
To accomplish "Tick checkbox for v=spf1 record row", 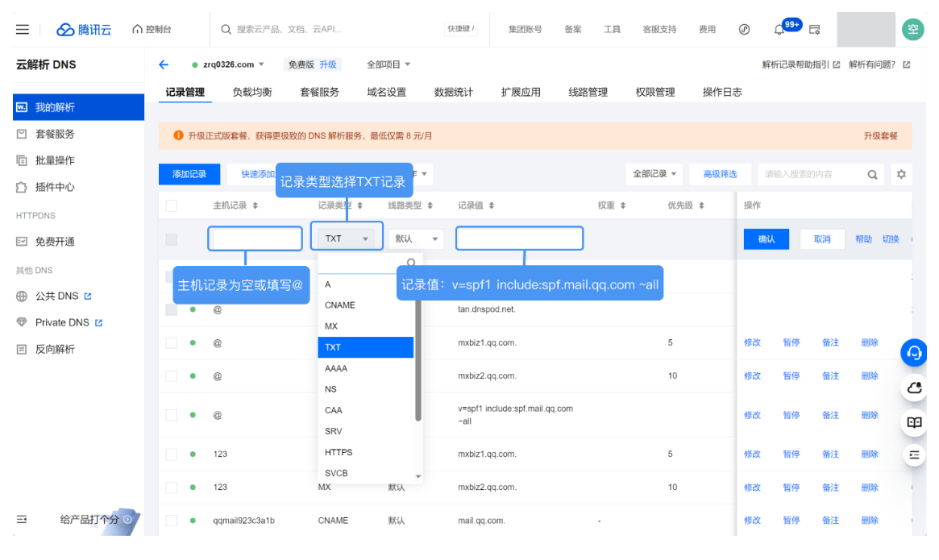I will click(171, 415).
